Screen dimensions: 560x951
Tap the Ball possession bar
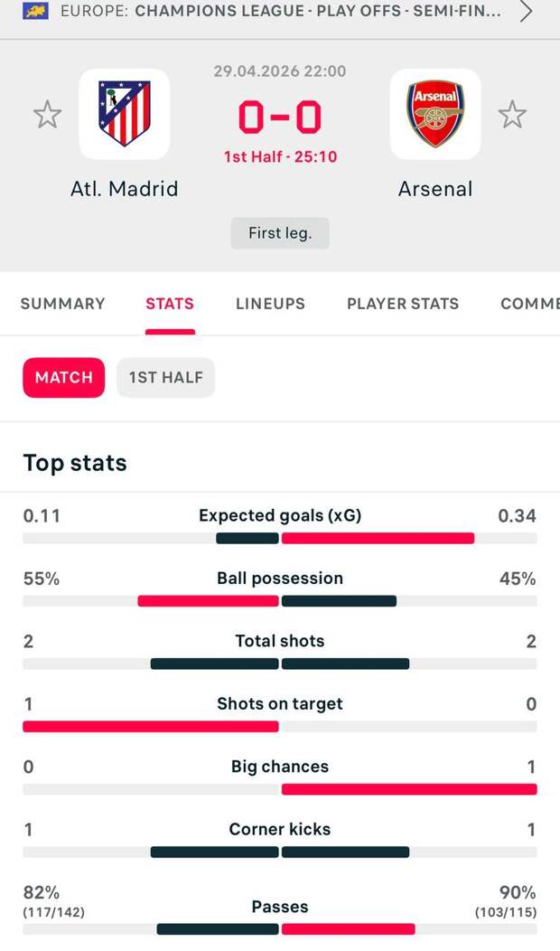click(280, 601)
